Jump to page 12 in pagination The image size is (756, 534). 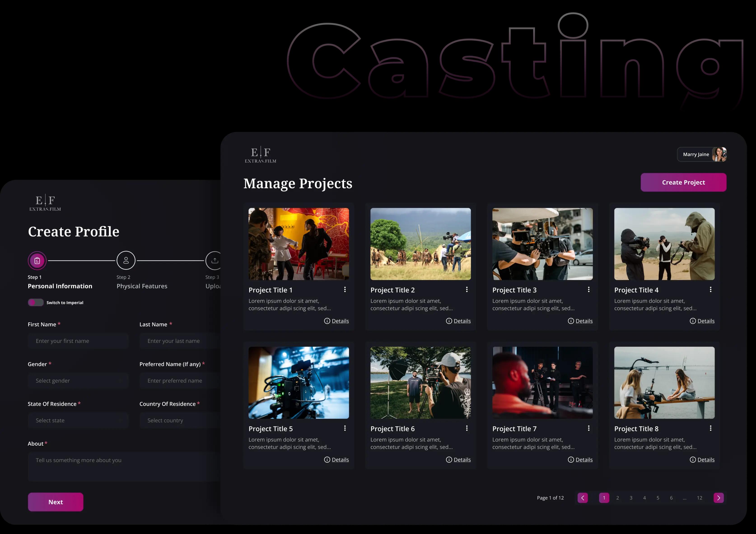699,498
